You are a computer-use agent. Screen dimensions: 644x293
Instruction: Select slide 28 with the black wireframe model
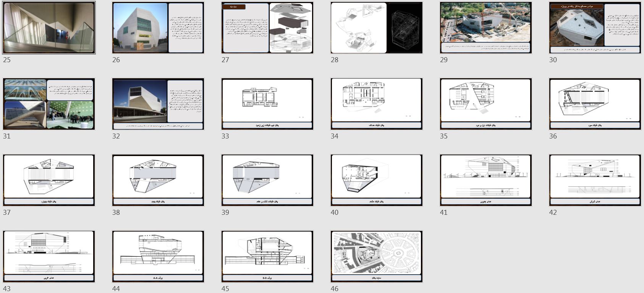[x=377, y=28]
